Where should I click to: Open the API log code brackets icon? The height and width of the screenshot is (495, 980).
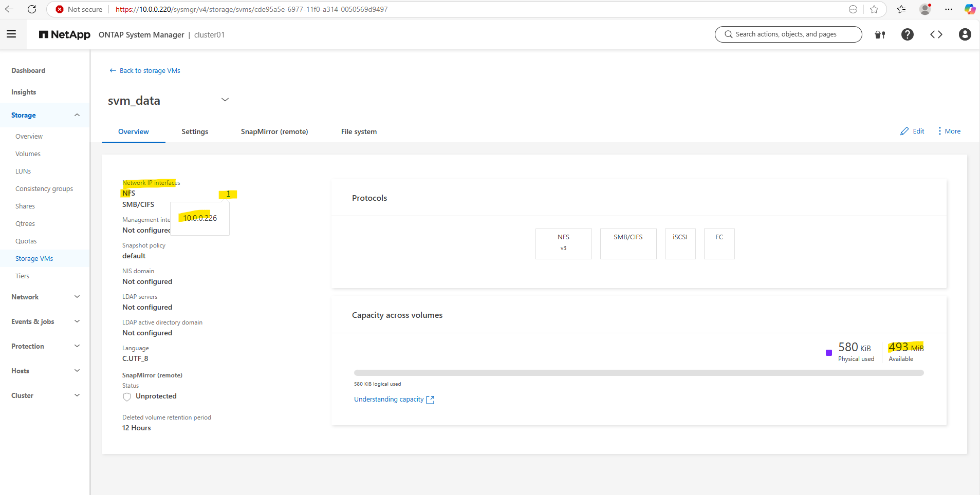pyautogui.click(x=936, y=34)
